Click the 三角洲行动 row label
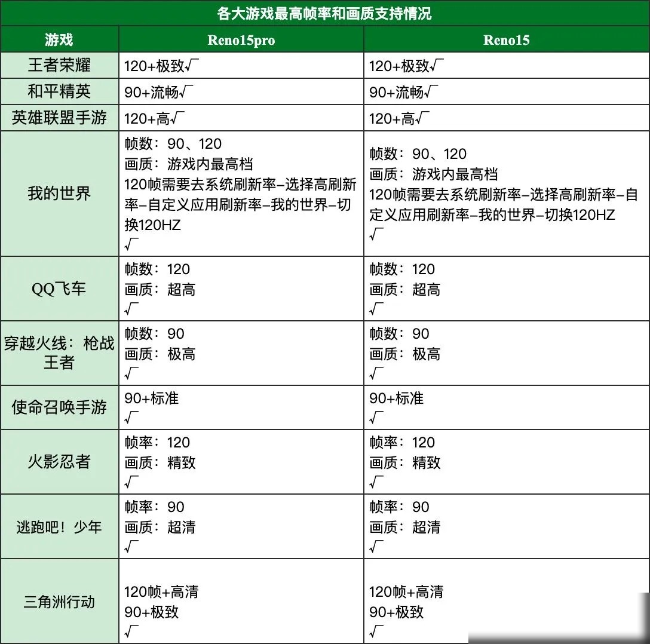 [59, 602]
